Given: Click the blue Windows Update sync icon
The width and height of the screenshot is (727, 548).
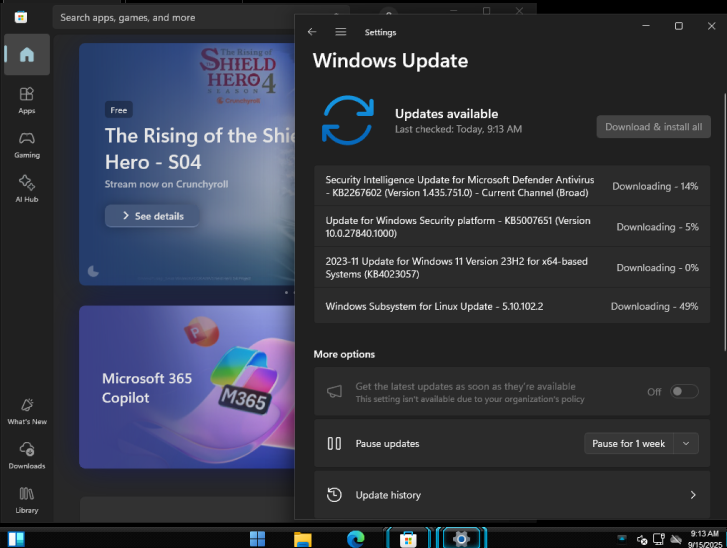Looking at the screenshot, I should tap(348, 120).
